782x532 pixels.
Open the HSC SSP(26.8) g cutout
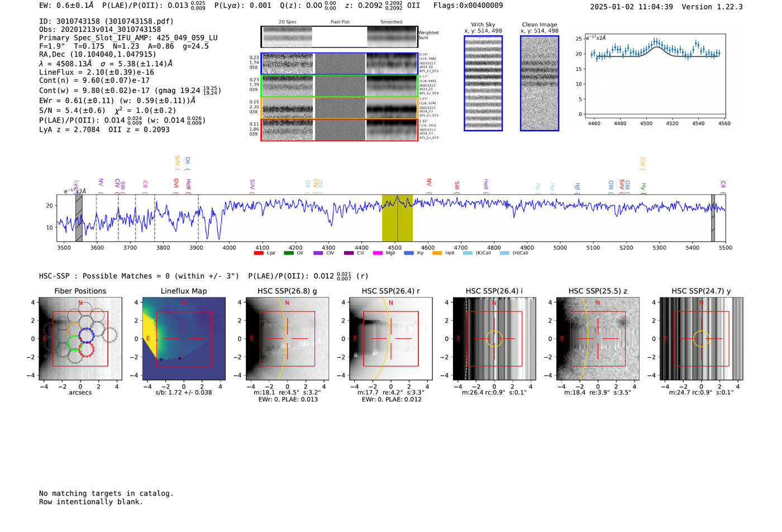point(287,339)
